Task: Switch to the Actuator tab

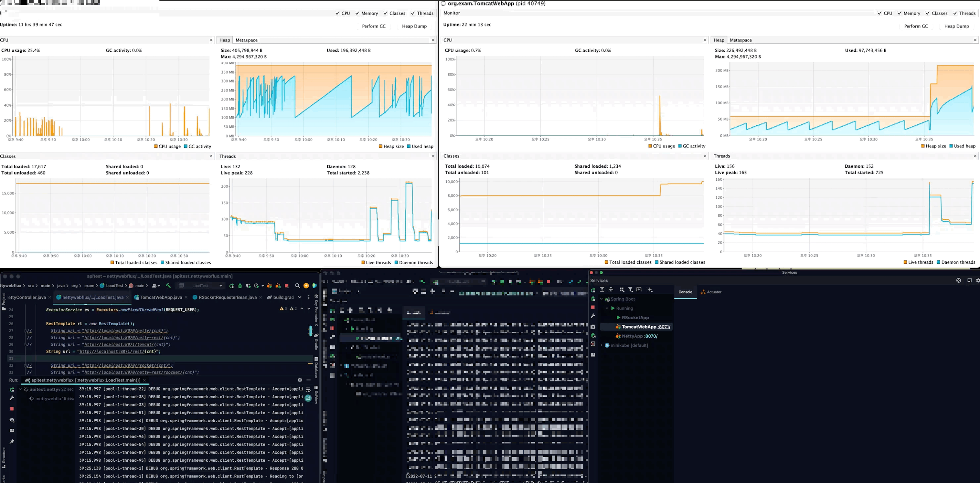Action: [711, 292]
